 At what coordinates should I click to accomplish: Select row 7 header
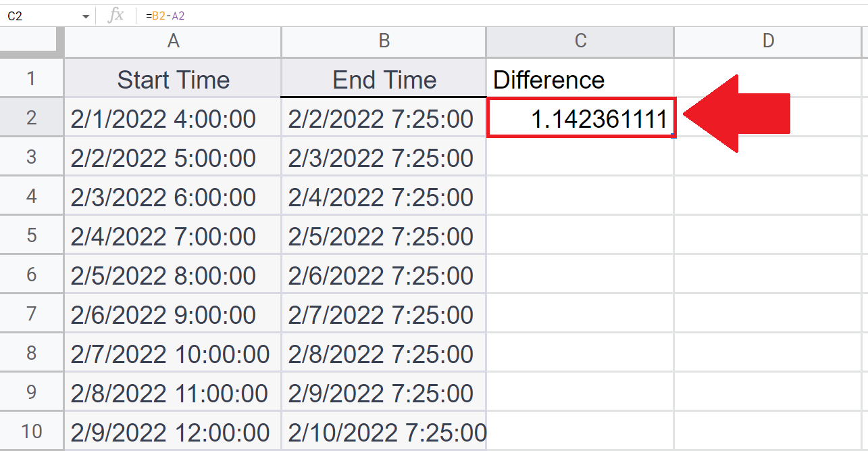[32, 314]
